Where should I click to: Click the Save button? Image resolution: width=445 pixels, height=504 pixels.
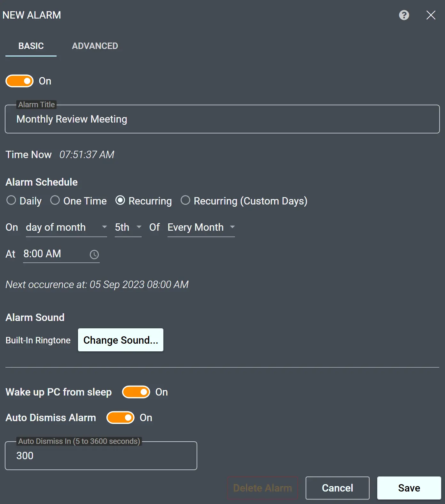click(409, 488)
